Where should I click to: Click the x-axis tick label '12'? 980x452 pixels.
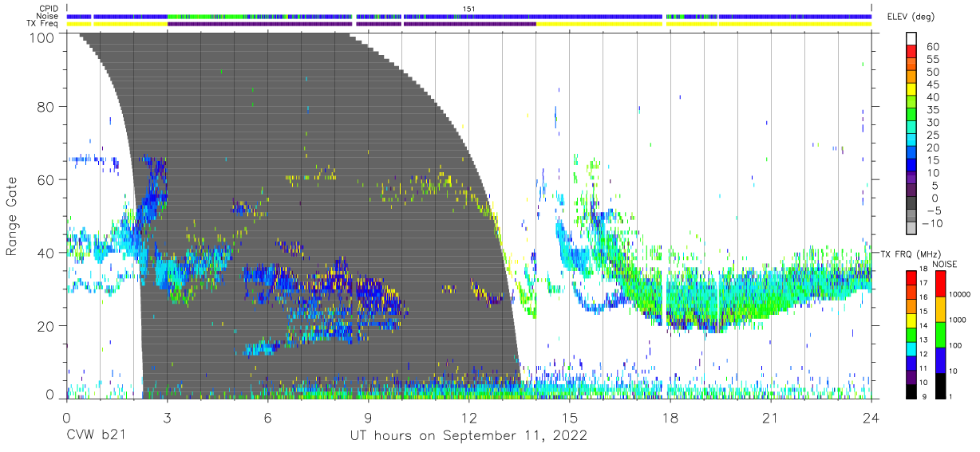tap(468, 418)
